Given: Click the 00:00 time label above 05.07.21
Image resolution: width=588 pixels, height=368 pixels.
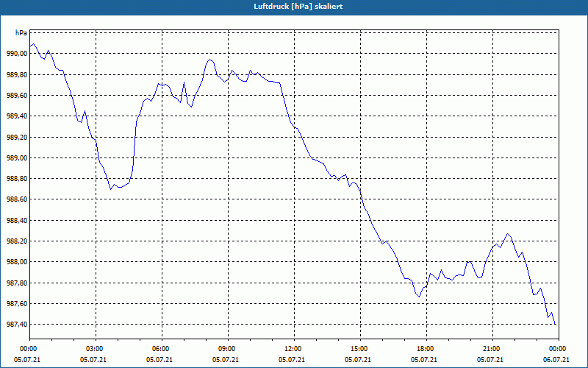Looking at the screenshot, I should click(x=29, y=349).
